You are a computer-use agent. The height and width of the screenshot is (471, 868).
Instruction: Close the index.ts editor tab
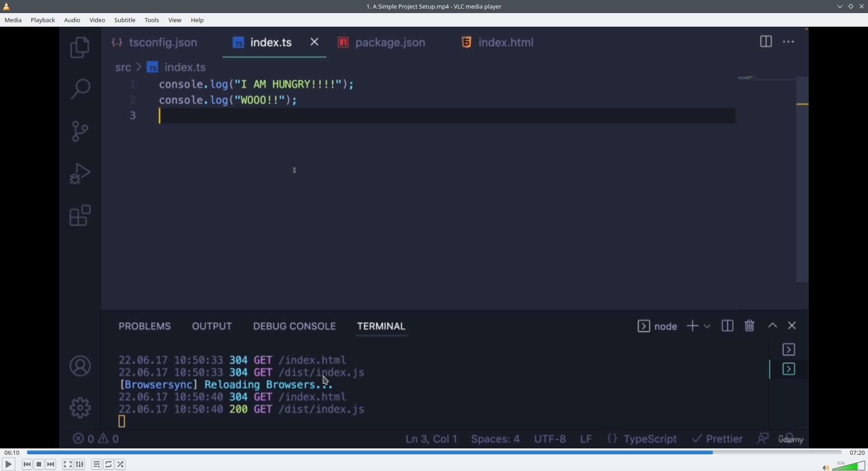coord(315,42)
